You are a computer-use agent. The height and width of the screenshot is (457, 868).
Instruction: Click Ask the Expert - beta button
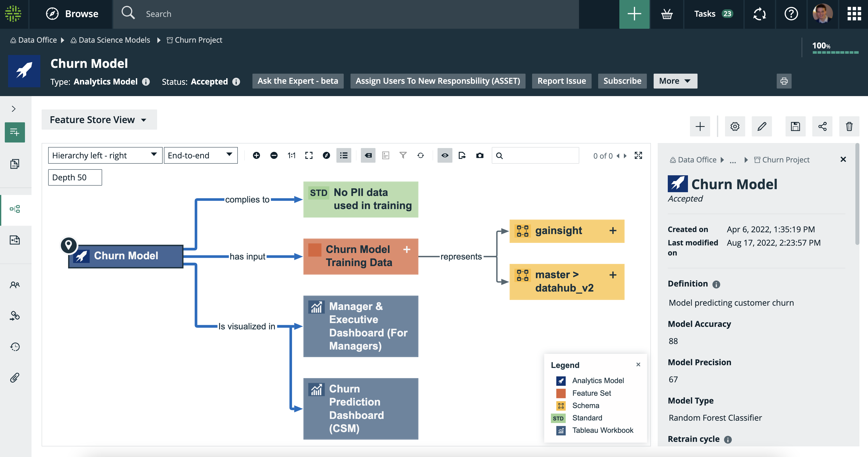coord(298,81)
